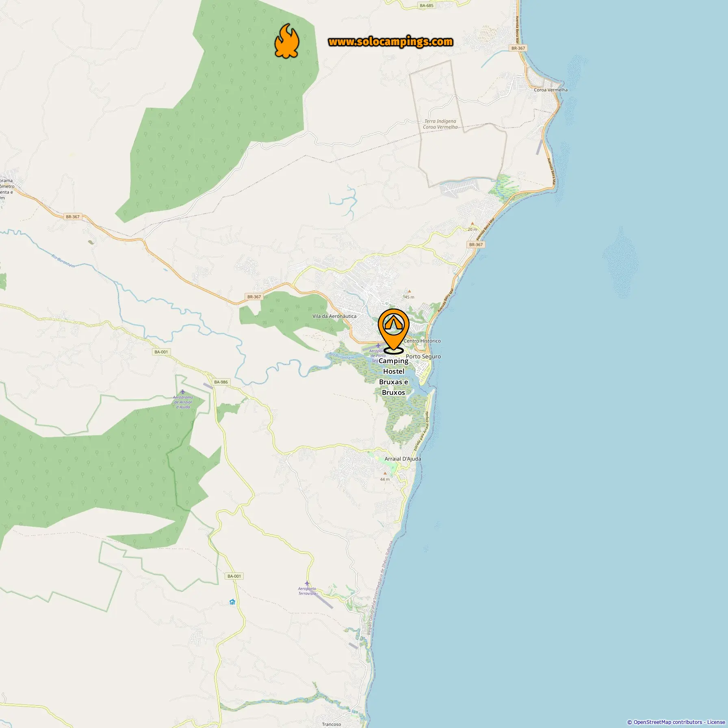Click the Trancoso town label
This screenshot has width=728, height=728.
[331, 724]
